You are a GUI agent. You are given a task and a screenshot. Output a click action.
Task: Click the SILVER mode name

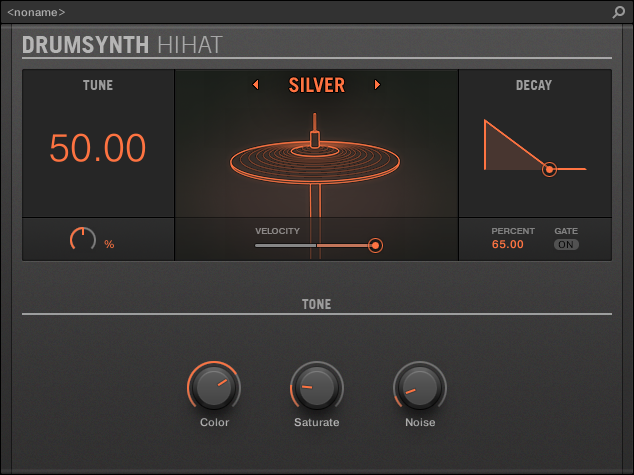pos(316,85)
